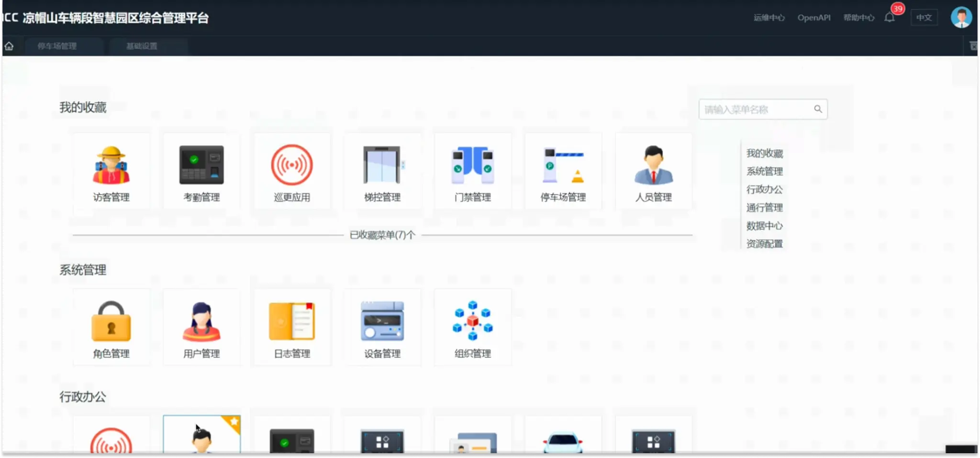The height and width of the screenshot is (458, 980).
Task: Open 帮助中心 help center
Action: 859,18
